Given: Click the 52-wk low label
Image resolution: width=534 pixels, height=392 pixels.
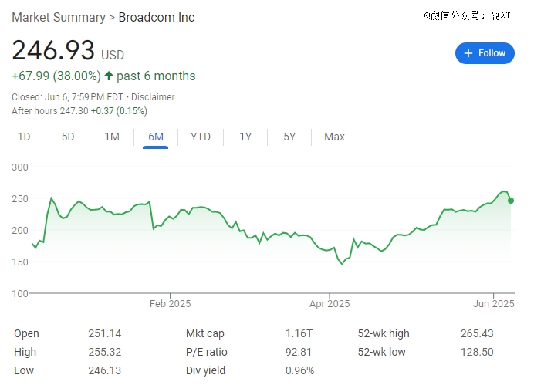Looking at the screenshot, I should coord(381,352).
